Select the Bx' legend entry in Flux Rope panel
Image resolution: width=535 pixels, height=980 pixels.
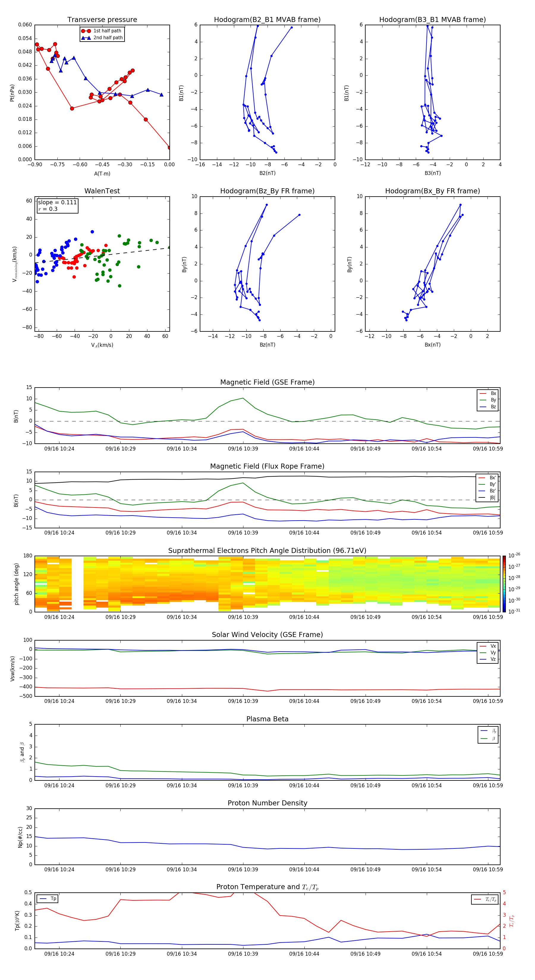point(487,478)
